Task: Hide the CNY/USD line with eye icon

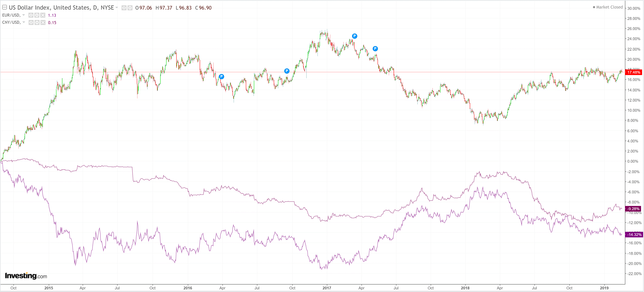Action: (x=31, y=23)
